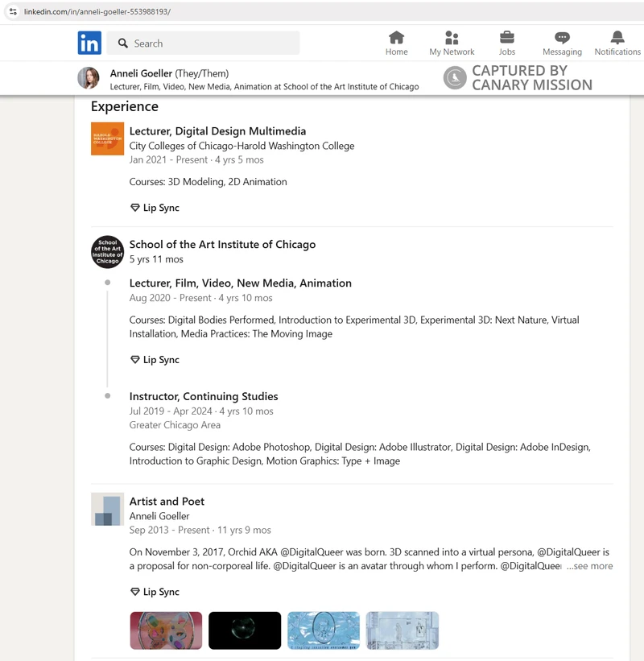Click the diamond skill icon under Artist and Poet

[135, 592]
